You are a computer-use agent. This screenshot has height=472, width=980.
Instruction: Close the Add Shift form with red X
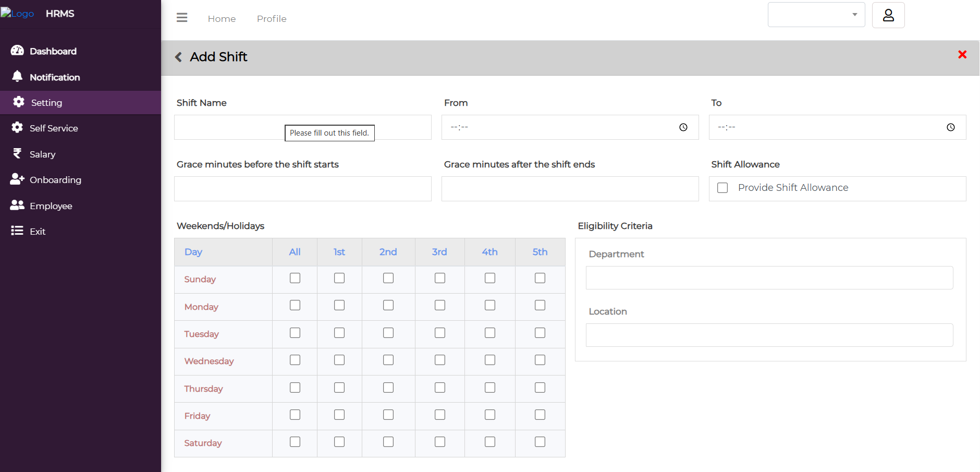[x=962, y=55]
